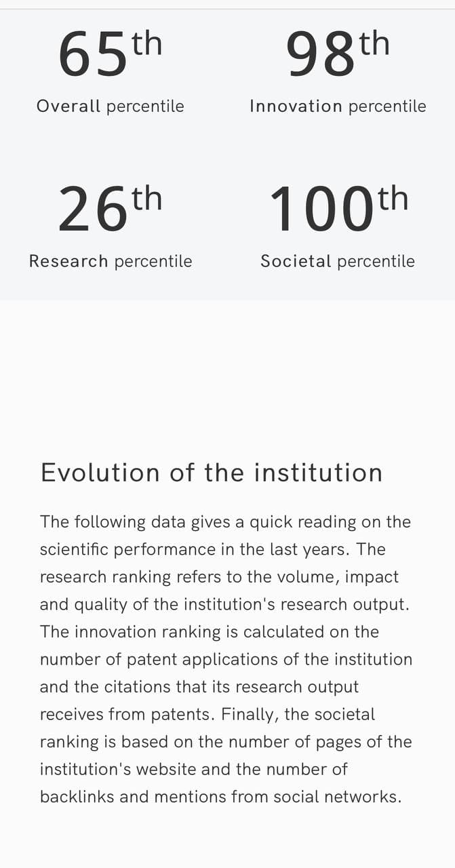Click the word "backlinks" in the last line
The height and width of the screenshot is (868, 455).
click(x=77, y=796)
